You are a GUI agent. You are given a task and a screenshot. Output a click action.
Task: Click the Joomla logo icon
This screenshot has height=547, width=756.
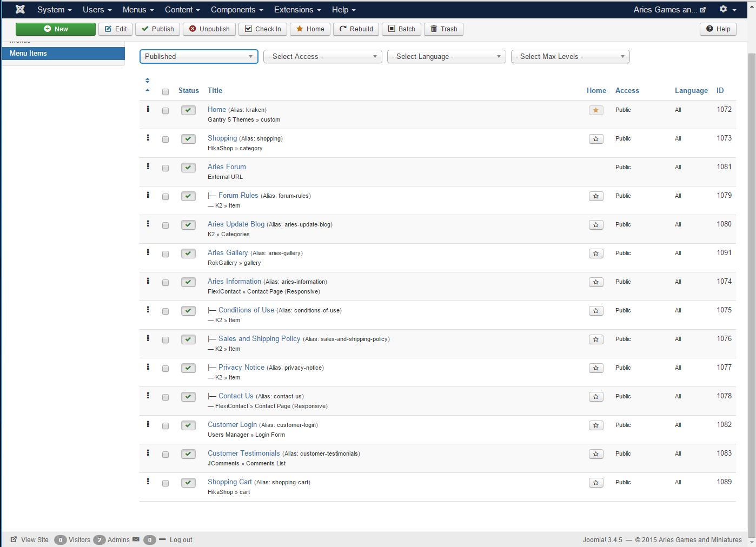20,9
